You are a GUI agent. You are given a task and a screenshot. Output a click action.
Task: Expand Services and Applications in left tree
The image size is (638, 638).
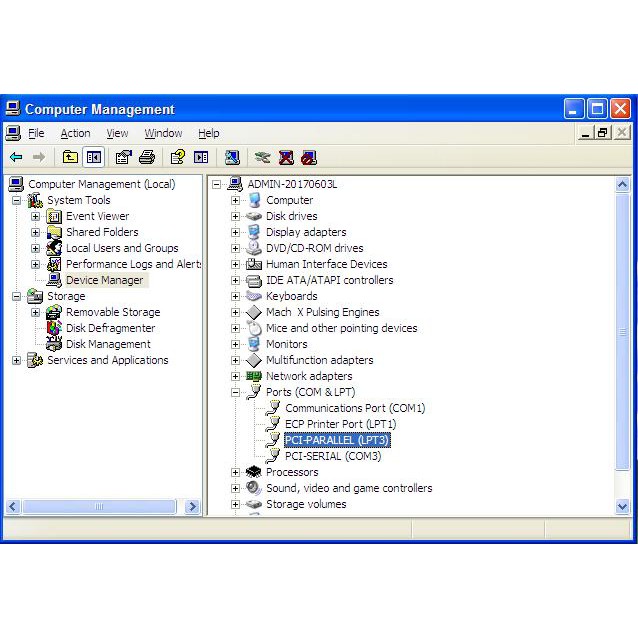[x=16, y=360]
